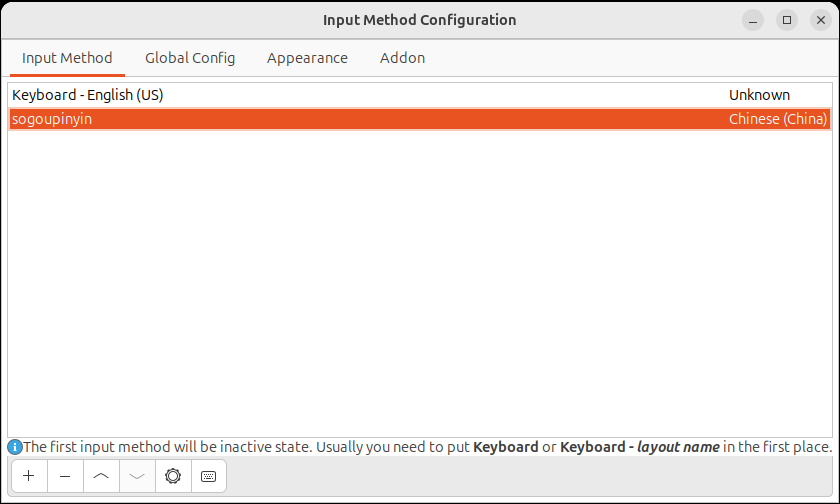Add a new input method with plus icon
Image resolution: width=840 pixels, height=504 pixels.
(x=29, y=476)
